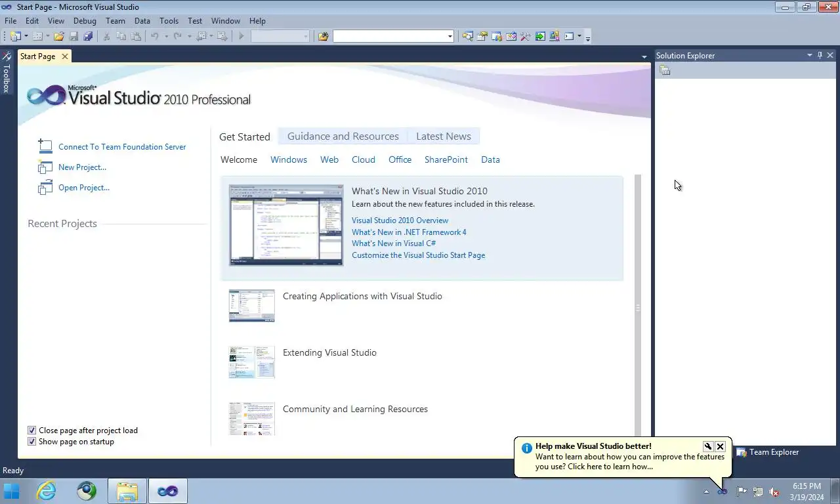Select the Cloud sub-tab
This screenshot has height=504, width=840.
[364, 159]
